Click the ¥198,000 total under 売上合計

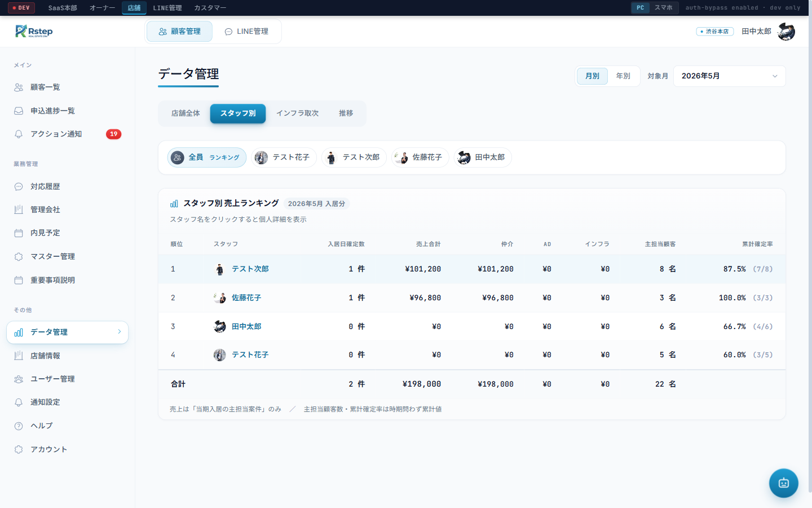[422, 384]
